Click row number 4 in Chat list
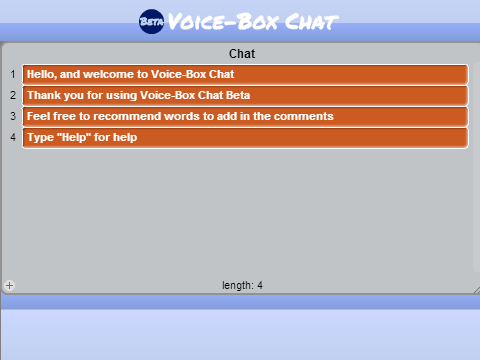 (x=13, y=137)
